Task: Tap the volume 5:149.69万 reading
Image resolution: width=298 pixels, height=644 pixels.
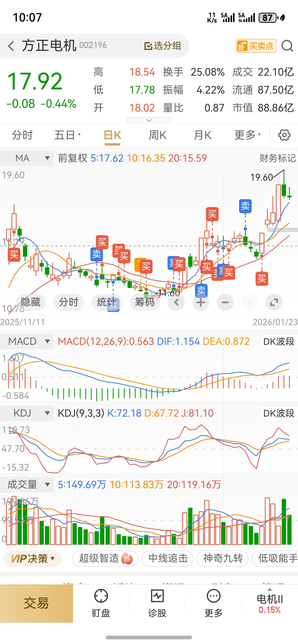Action: click(x=82, y=485)
